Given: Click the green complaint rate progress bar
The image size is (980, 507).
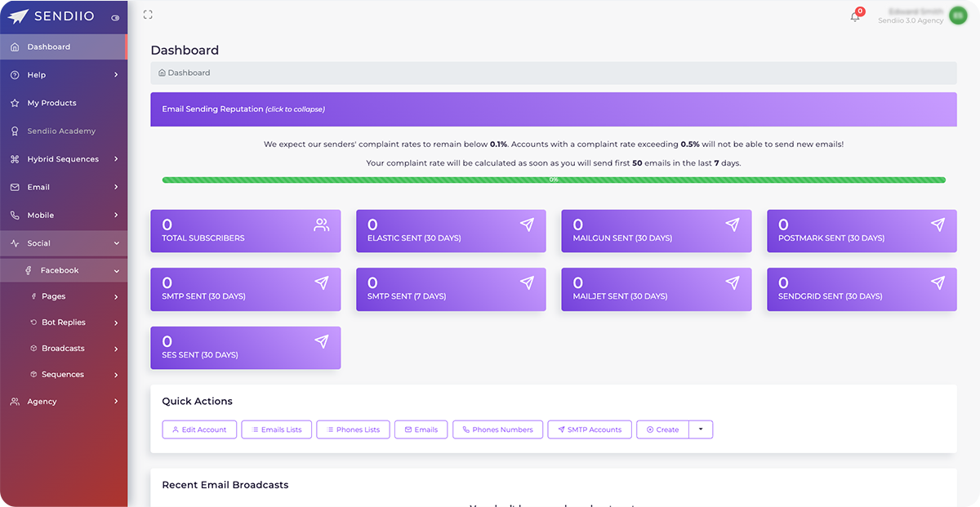Looking at the screenshot, I should point(554,180).
